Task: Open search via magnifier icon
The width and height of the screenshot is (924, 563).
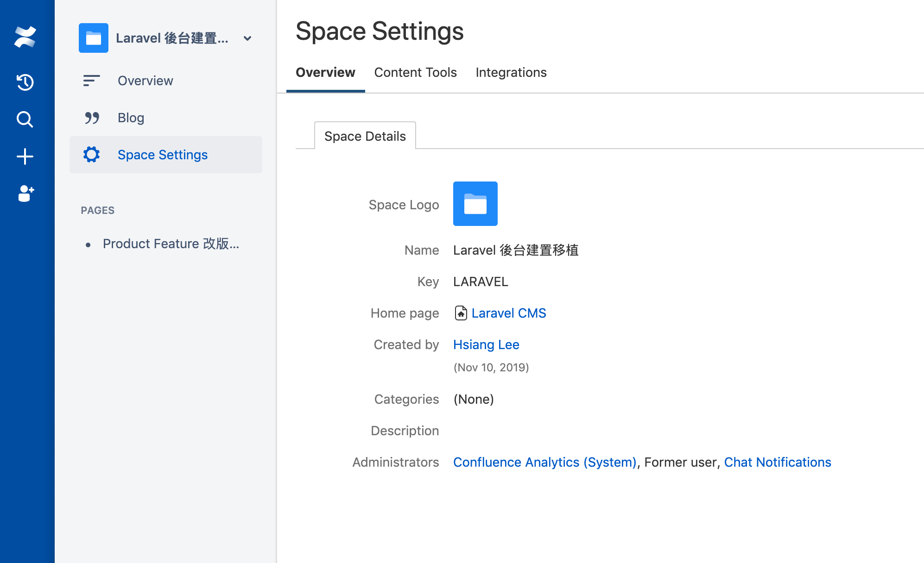Action: [x=25, y=119]
